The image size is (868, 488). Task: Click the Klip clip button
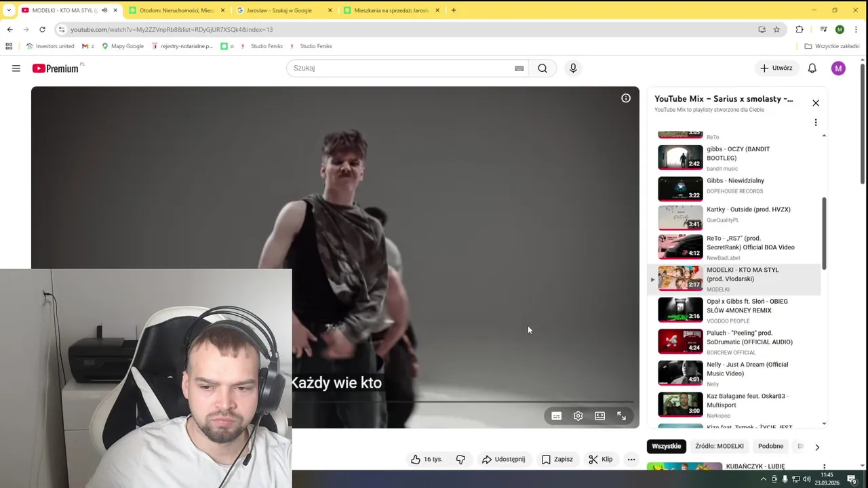click(601, 460)
